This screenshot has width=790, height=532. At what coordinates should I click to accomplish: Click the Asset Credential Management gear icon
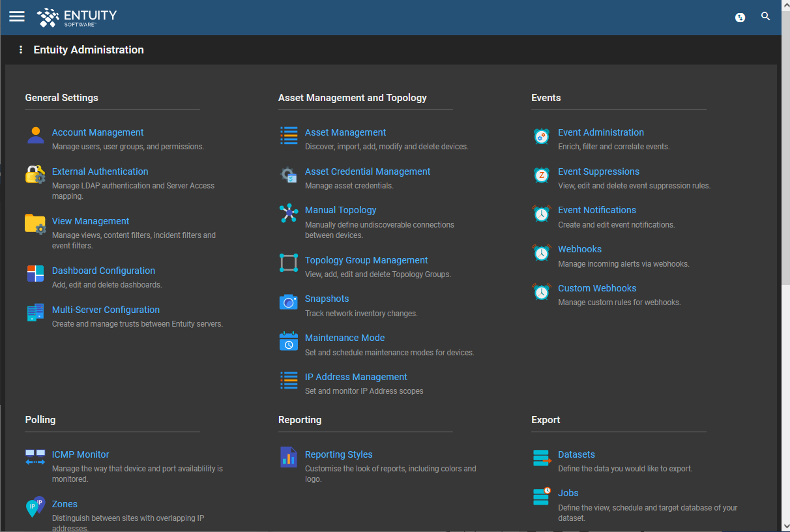289,174
